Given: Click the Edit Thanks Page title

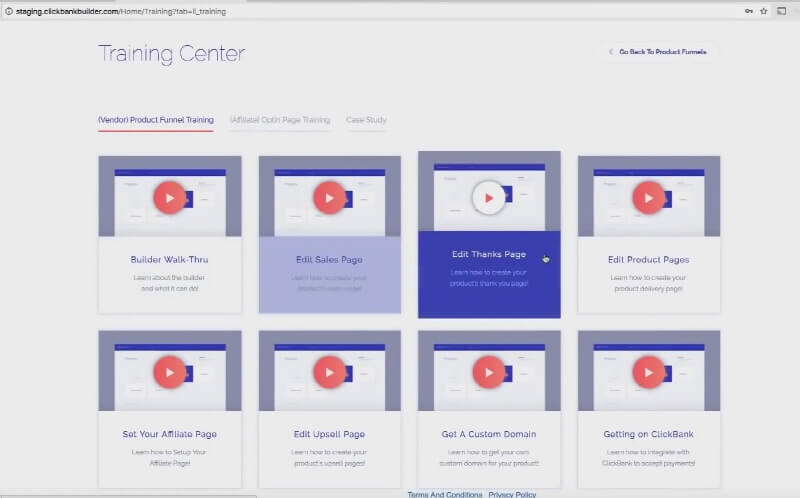Looking at the screenshot, I should pos(489,254).
